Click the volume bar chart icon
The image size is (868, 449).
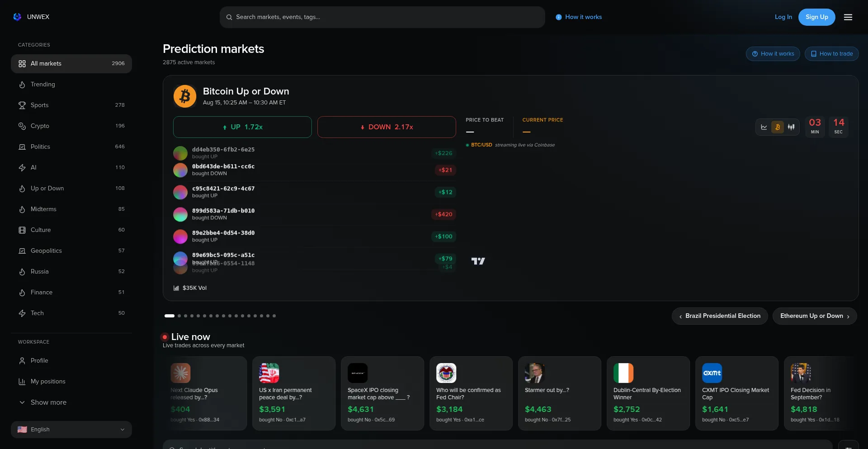[x=176, y=288]
